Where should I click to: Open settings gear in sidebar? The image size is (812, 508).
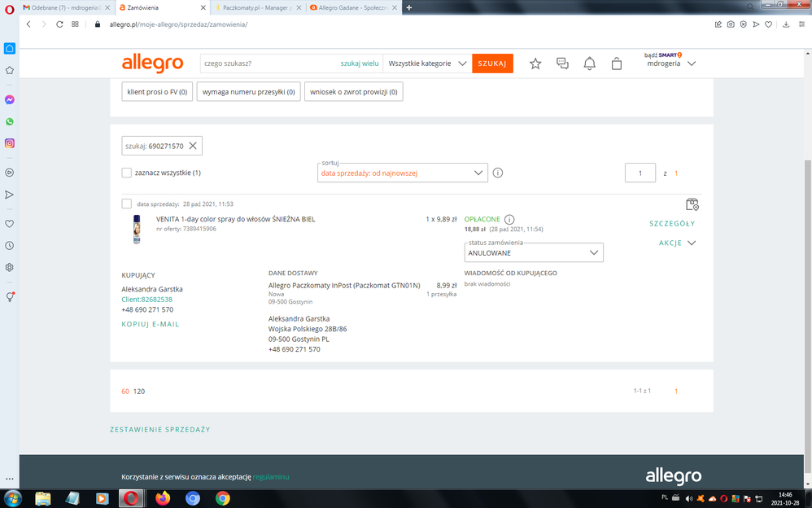(x=9, y=268)
